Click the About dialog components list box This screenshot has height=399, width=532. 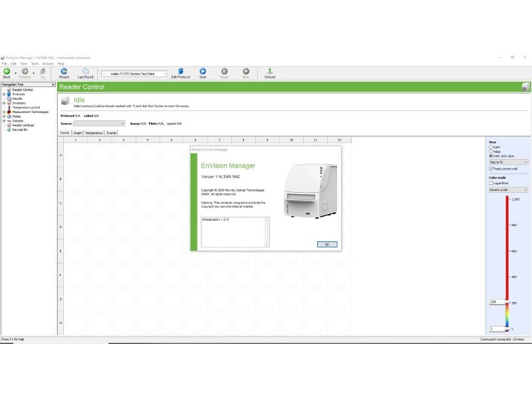(x=235, y=232)
